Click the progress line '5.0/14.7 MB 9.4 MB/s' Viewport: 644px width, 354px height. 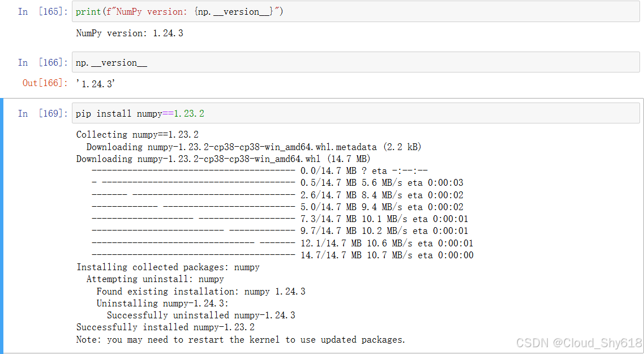[x=277, y=207]
